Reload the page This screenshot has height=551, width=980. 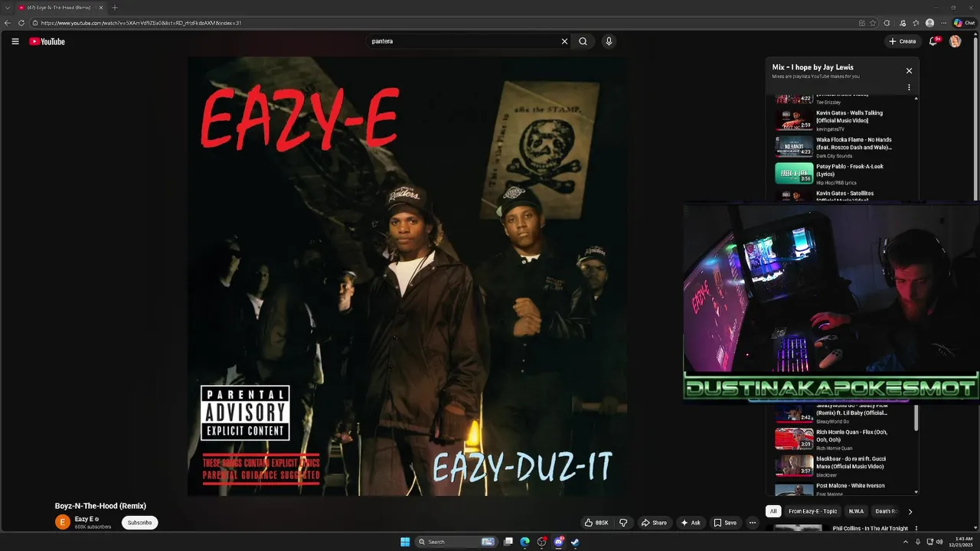[x=21, y=23]
